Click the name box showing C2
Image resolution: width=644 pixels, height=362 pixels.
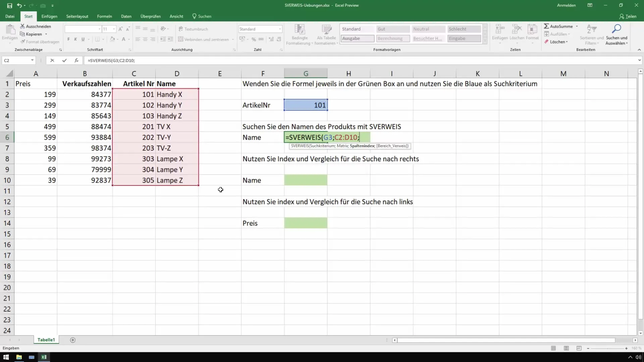point(18,60)
